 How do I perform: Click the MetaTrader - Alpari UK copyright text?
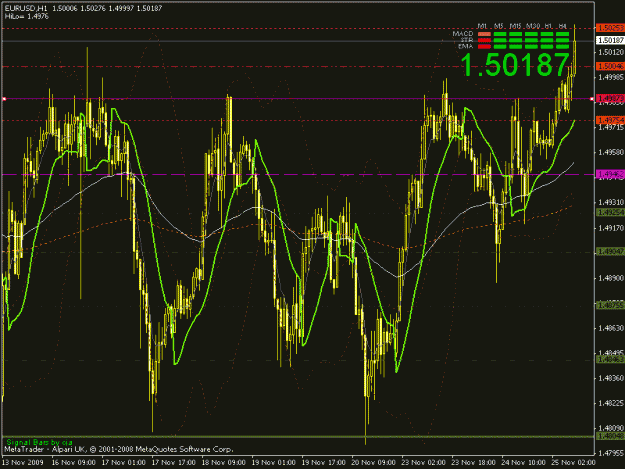(x=118, y=449)
